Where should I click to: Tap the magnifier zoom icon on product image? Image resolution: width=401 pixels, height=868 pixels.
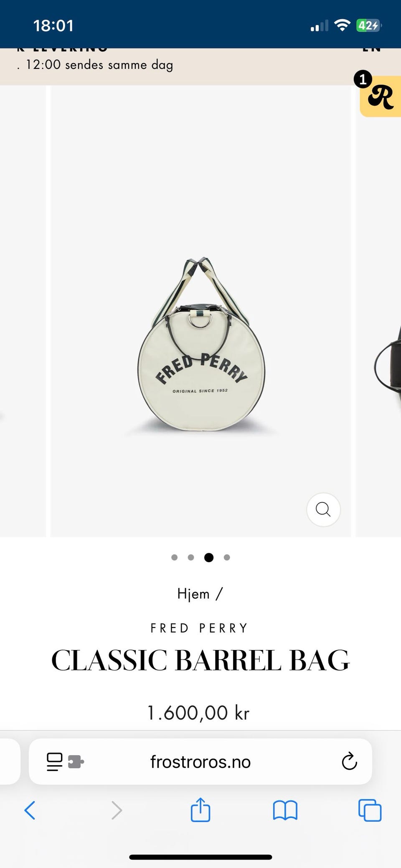click(323, 509)
